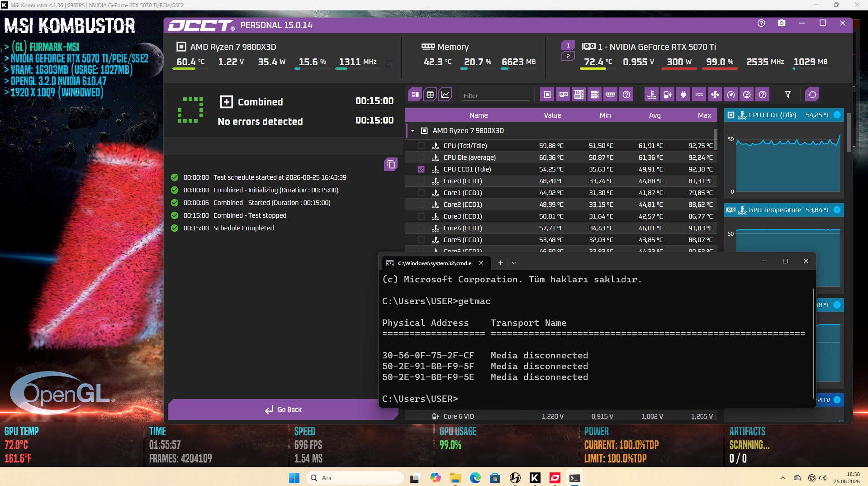Tick the Core1 (CCD1) checkbox

(x=421, y=193)
